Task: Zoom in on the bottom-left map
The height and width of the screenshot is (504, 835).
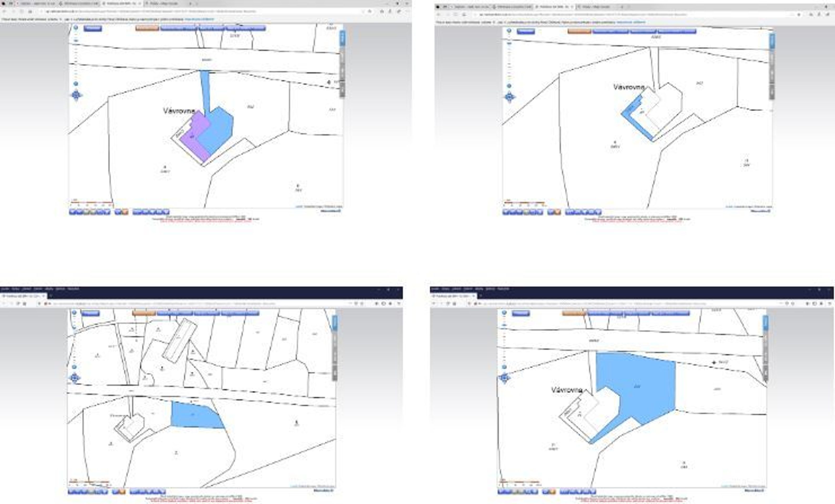Action: pyautogui.click(x=74, y=312)
